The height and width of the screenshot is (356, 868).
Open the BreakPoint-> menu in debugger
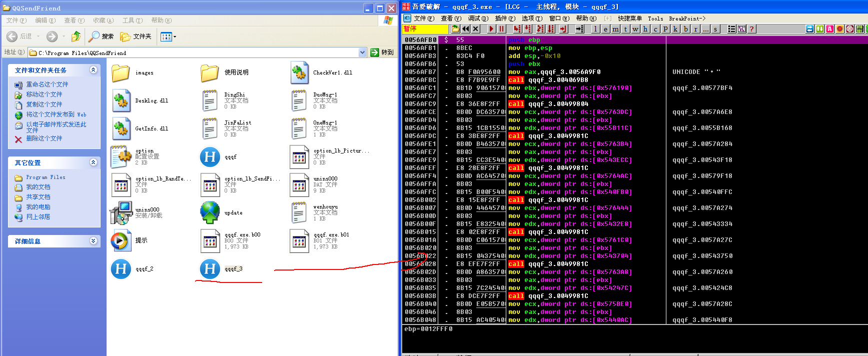[x=687, y=18]
